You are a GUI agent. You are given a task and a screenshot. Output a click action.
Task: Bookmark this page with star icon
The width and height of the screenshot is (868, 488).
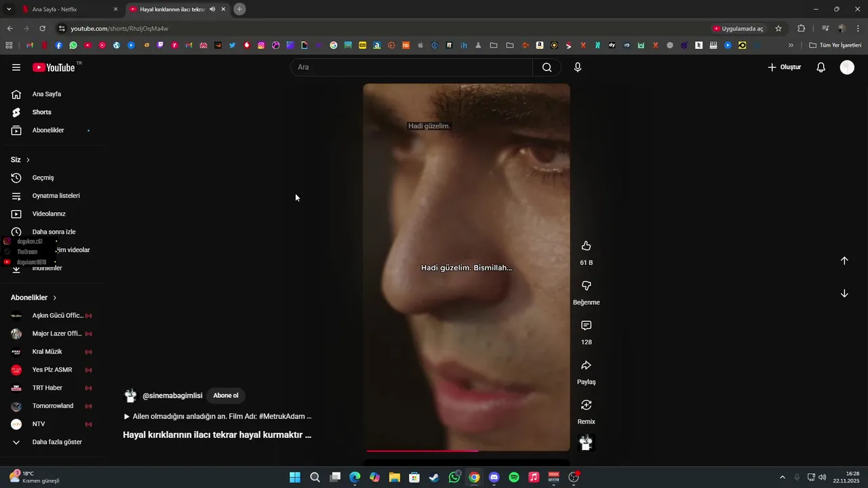pos(778,28)
